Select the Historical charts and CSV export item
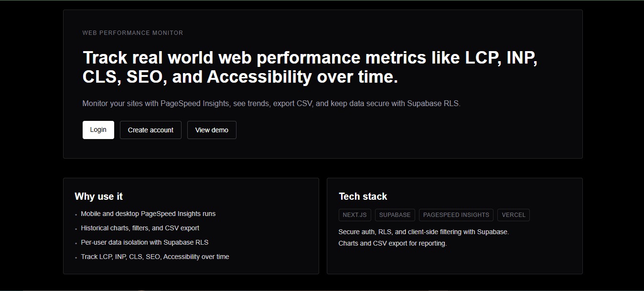 pos(140,228)
